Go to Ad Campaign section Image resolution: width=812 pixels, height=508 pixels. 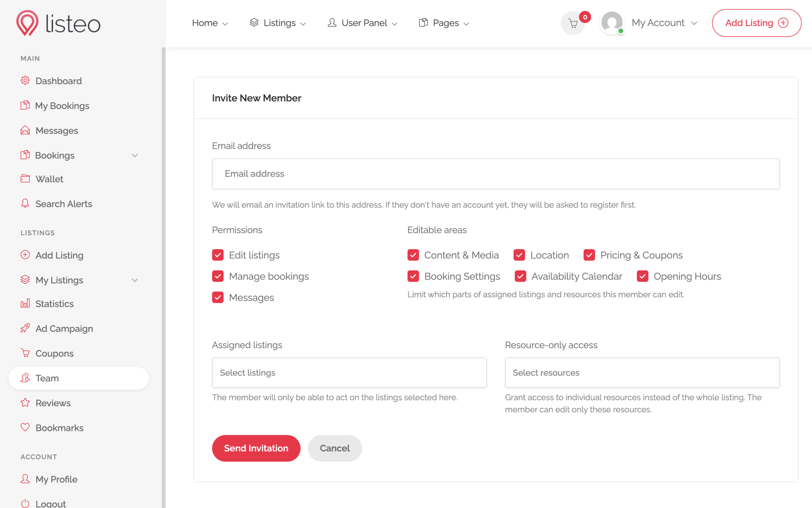coord(79,329)
